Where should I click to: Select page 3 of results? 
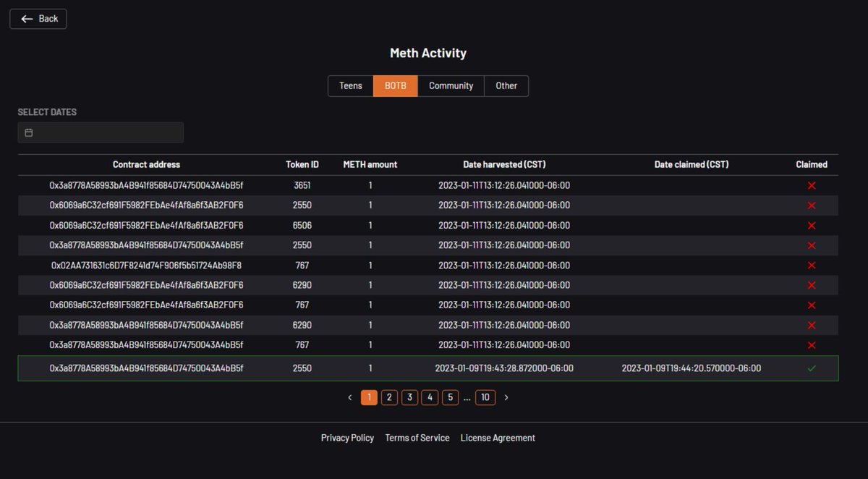409,397
